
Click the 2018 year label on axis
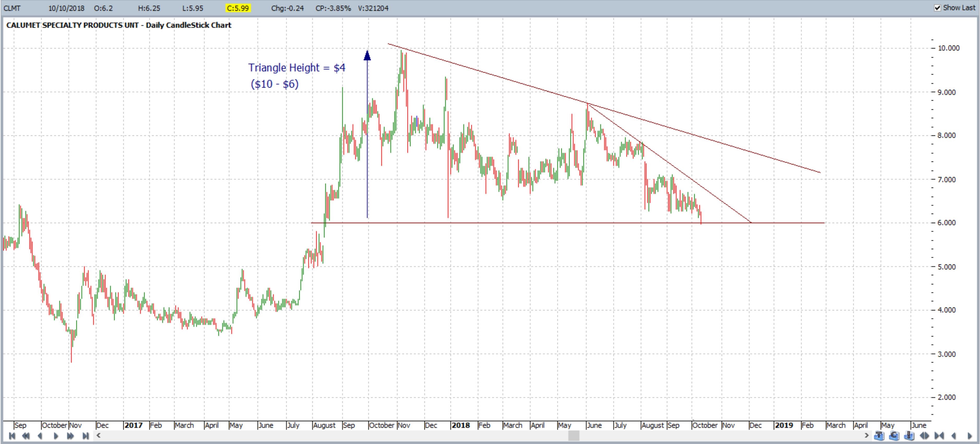[x=461, y=425]
